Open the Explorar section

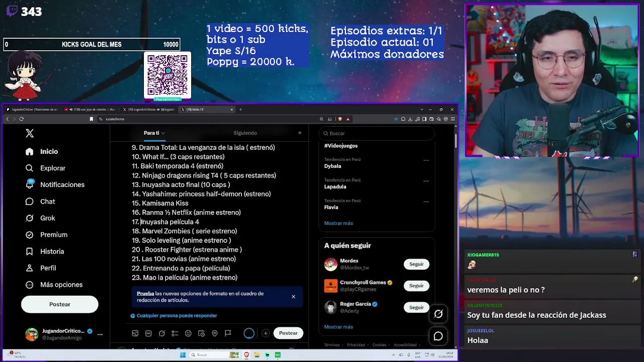pyautogui.click(x=45, y=168)
